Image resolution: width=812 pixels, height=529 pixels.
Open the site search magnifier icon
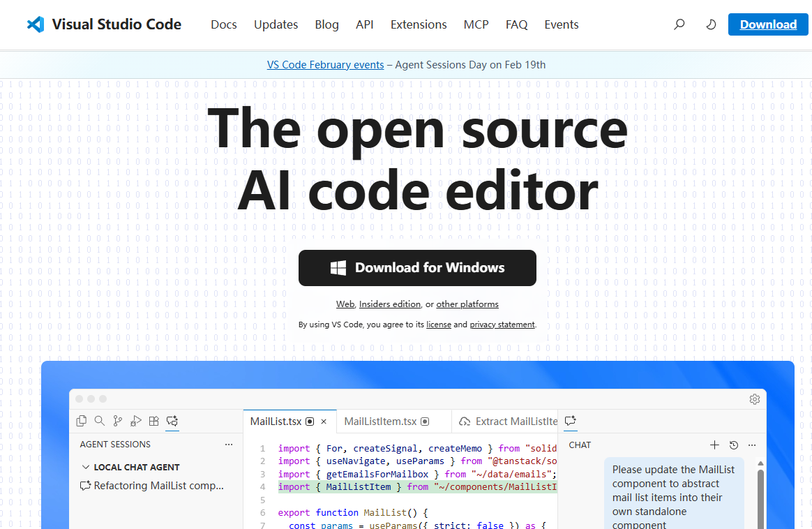(x=679, y=24)
